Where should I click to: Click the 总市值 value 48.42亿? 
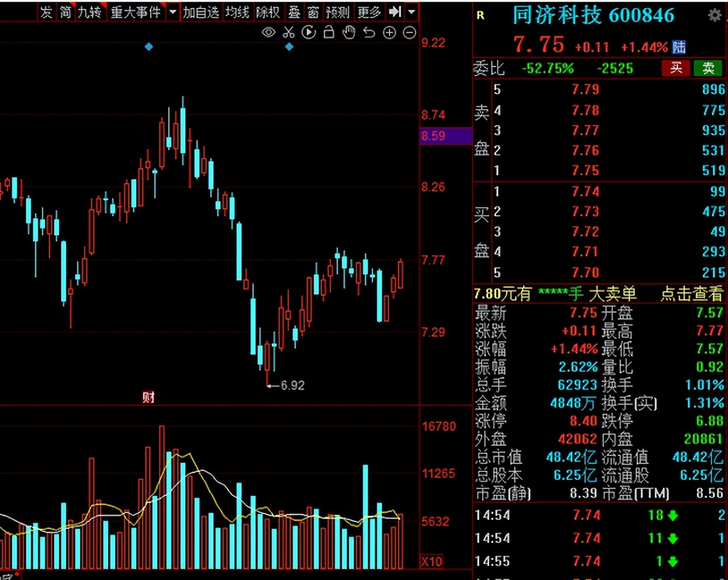coord(571,457)
